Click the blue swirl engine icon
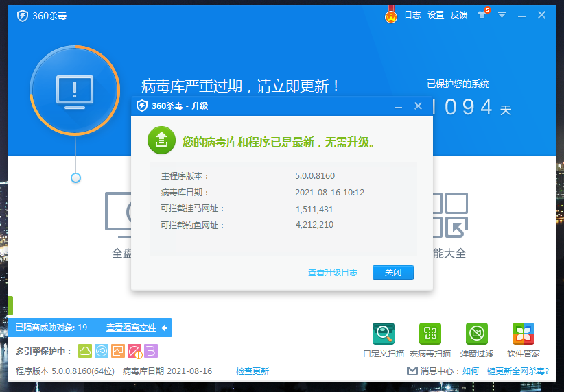Image resolution: width=564 pixels, height=392 pixels. coord(102,351)
